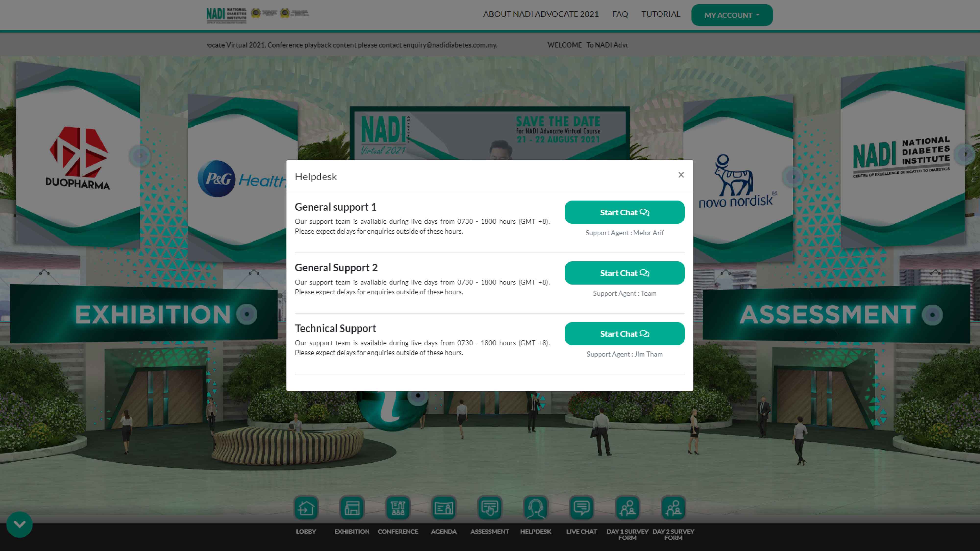Close the Helpdesk dialog
Viewport: 980px width, 551px height.
[681, 175]
